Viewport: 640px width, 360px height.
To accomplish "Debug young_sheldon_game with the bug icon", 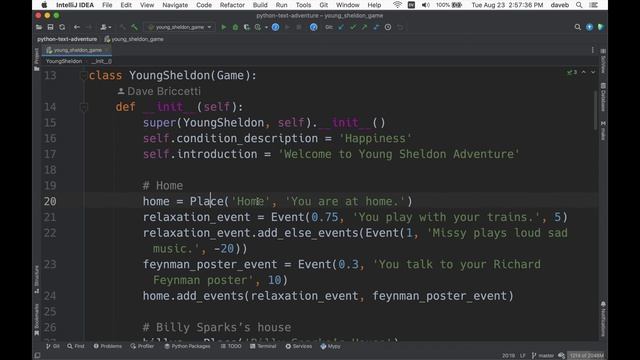I will tap(235, 27).
